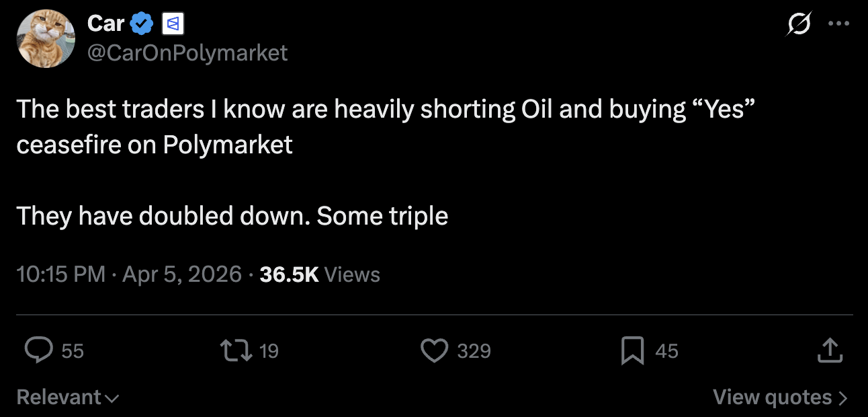
Task: Click the blue verified checkmark badge
Action: pyautogui.click(x=141, y=24)
